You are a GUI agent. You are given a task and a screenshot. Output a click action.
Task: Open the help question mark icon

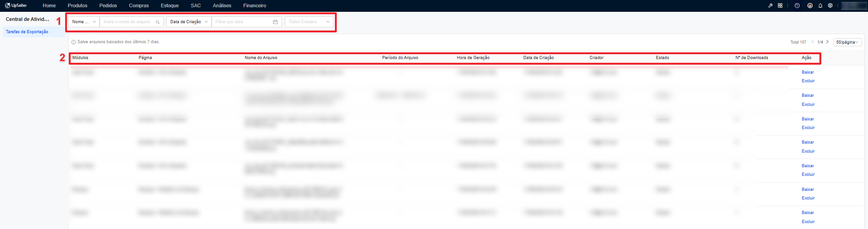pos(797,5)
